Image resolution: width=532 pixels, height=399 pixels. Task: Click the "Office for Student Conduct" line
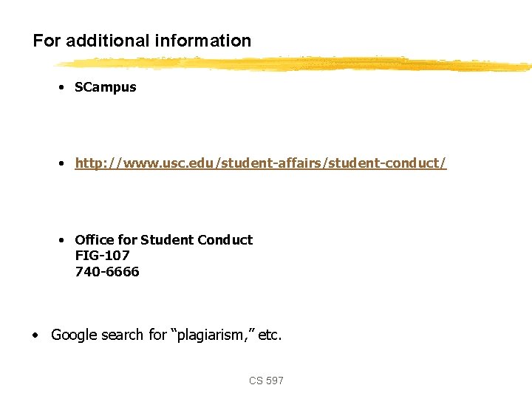point(163,240)
